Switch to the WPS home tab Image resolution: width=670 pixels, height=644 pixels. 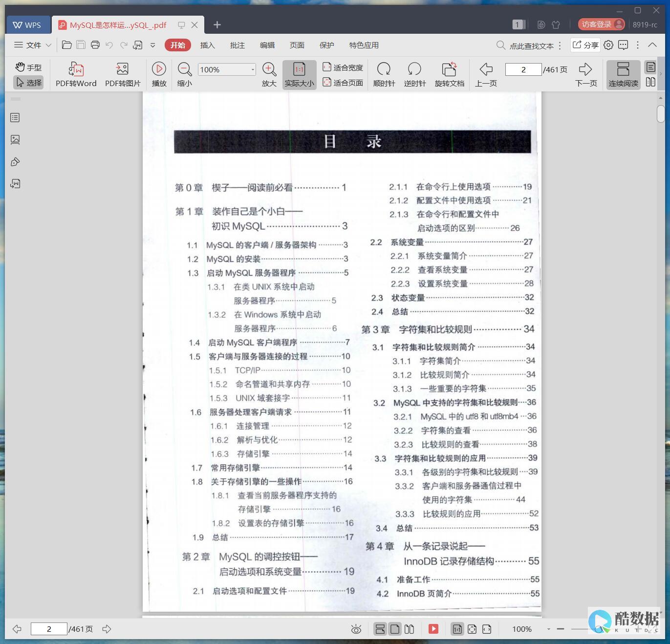[27, 25]
